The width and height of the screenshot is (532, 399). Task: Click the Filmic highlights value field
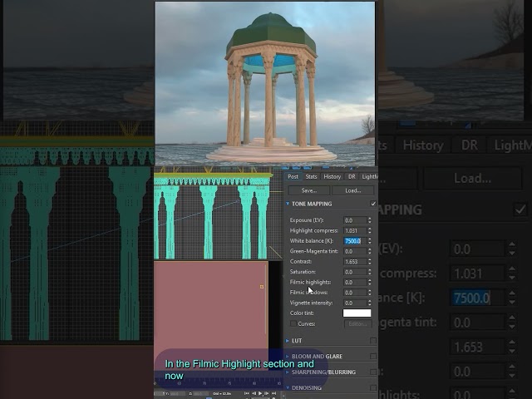pos(355,282)
